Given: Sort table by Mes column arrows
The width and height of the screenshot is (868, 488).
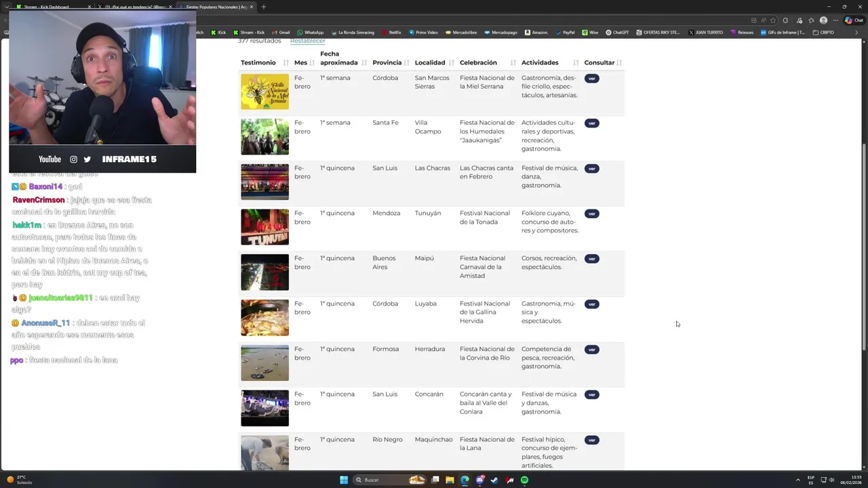Looking at the screenshot, I should point(313,63).
